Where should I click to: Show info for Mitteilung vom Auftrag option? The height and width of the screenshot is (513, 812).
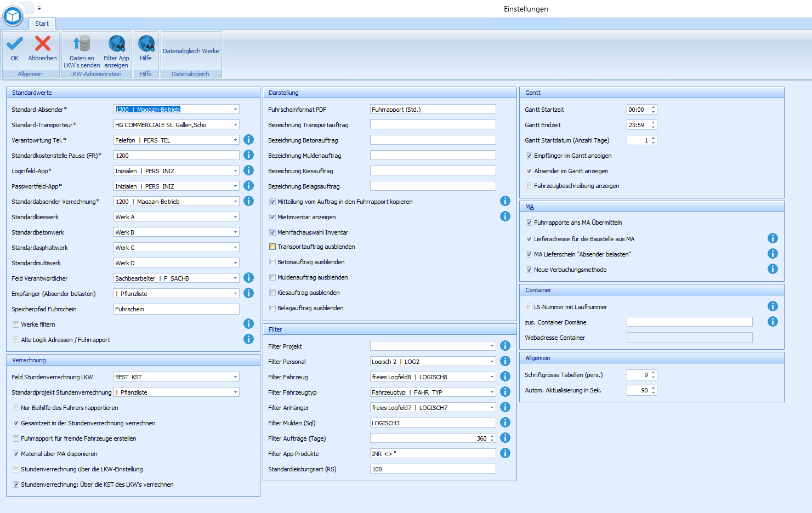pos(506,201)
